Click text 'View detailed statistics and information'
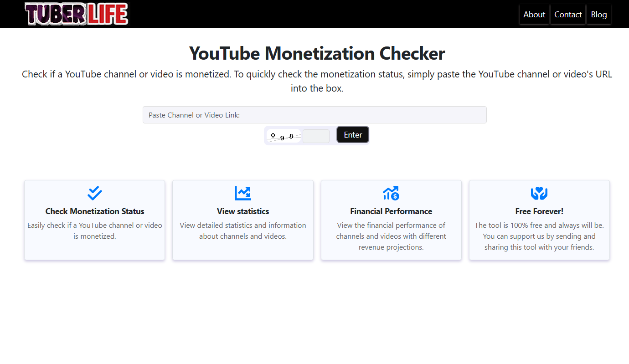629x364 pixels. click(243, 225)
